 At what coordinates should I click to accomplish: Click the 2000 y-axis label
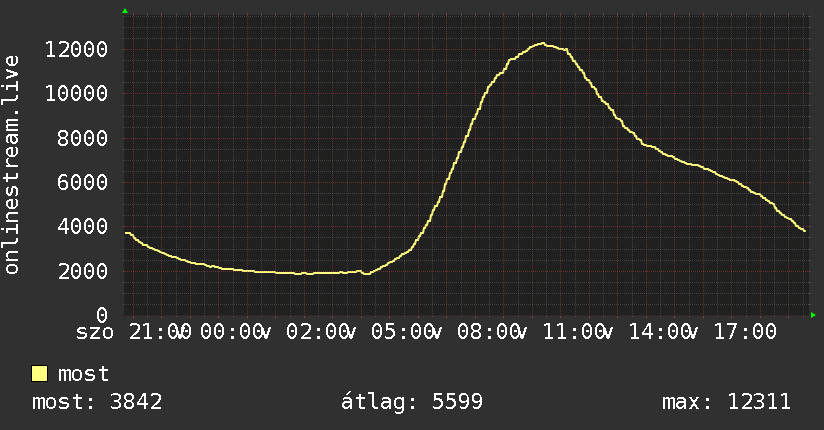point(83,271)
